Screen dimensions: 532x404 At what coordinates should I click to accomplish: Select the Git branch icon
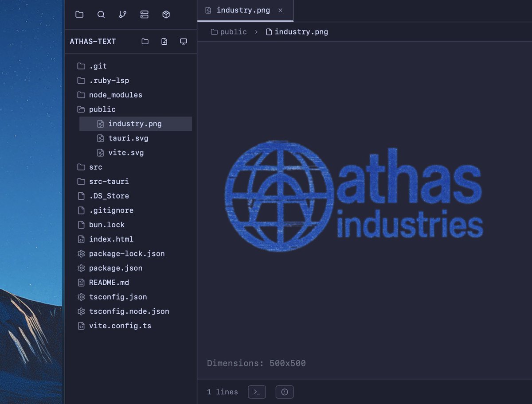[x=123, y=14]
